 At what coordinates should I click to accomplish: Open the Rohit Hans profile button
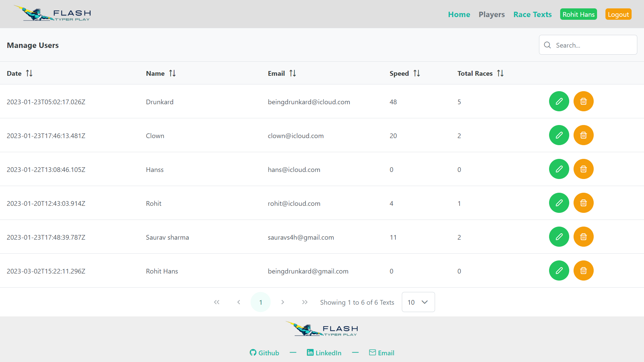pyautogui.click(x=578, y=14)
